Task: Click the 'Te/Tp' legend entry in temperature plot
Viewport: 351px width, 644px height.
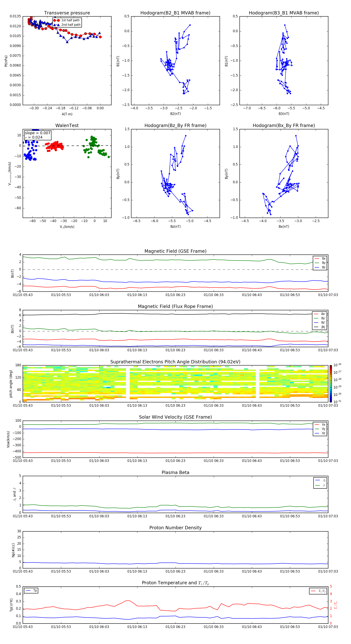Action: pos(318,591)
